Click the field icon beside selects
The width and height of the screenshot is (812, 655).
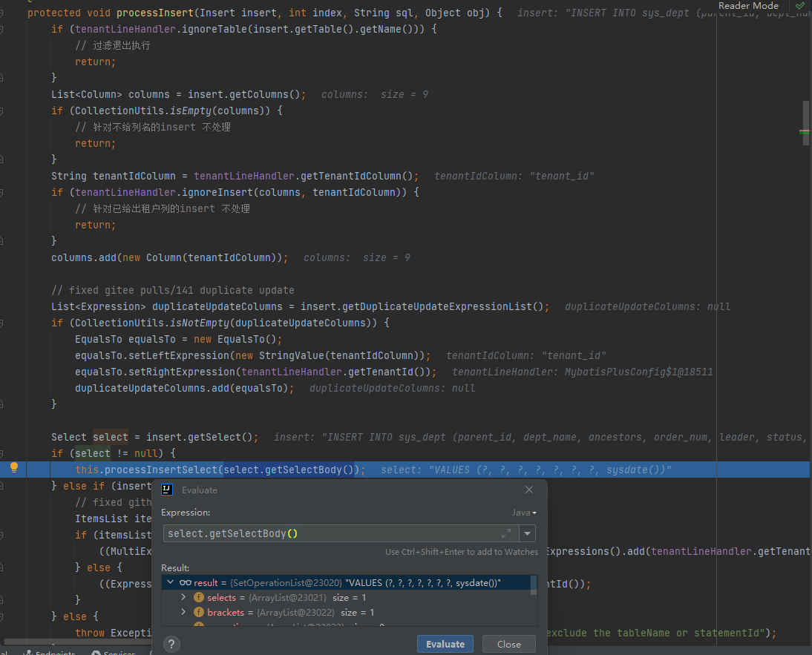(199, 597)
